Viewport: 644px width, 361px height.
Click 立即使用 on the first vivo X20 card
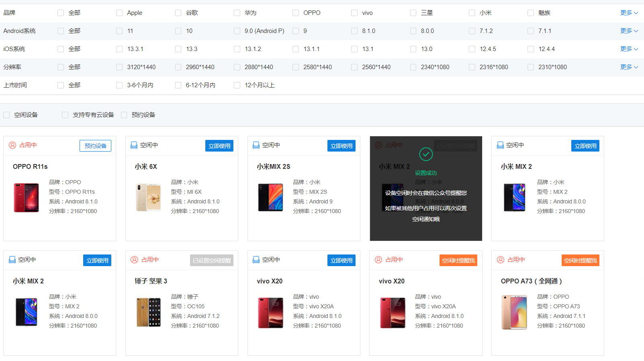click(x=341, y=260)
